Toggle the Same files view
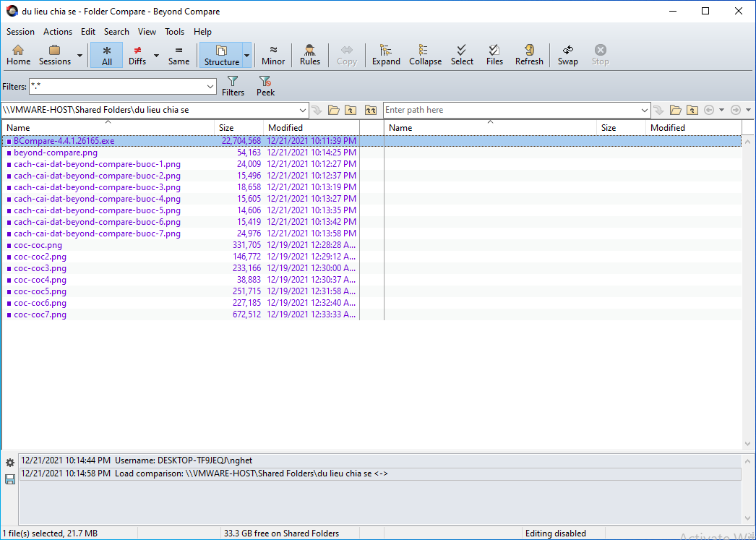 coord(179,55)
